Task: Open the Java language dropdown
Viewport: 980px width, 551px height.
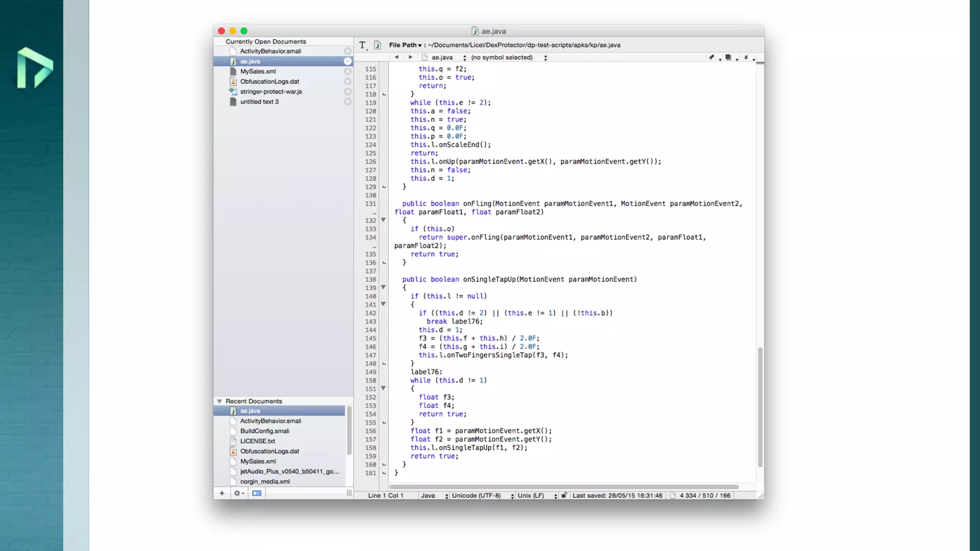Action: (434, 496)
